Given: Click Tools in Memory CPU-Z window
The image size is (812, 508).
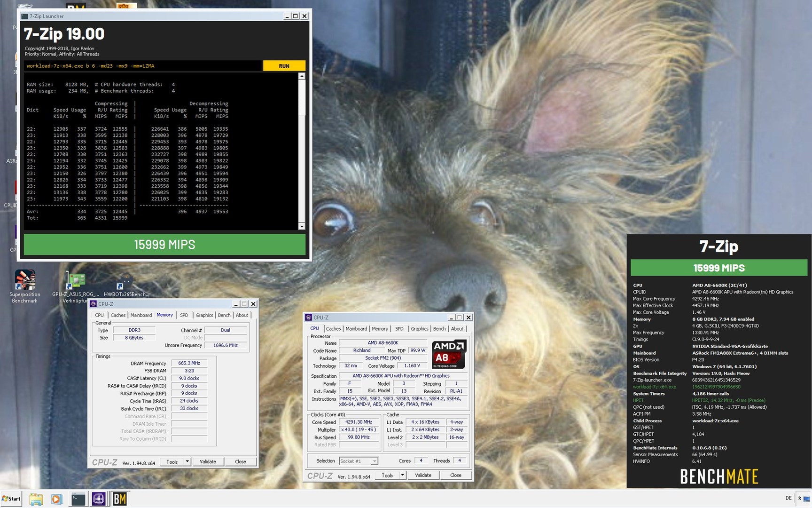Looking at the screenshot, I should pyautogui.click(x=172, y=462).
